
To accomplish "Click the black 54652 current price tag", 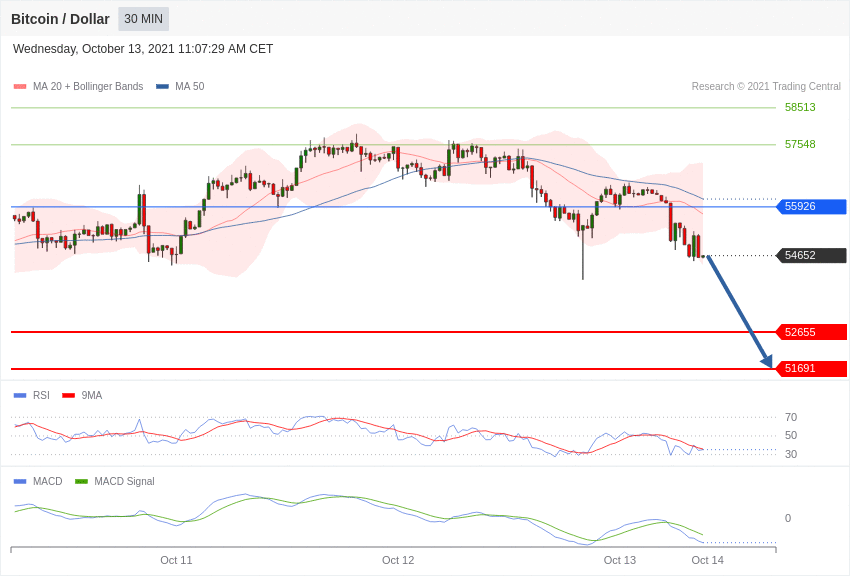I will coord(812,255).
